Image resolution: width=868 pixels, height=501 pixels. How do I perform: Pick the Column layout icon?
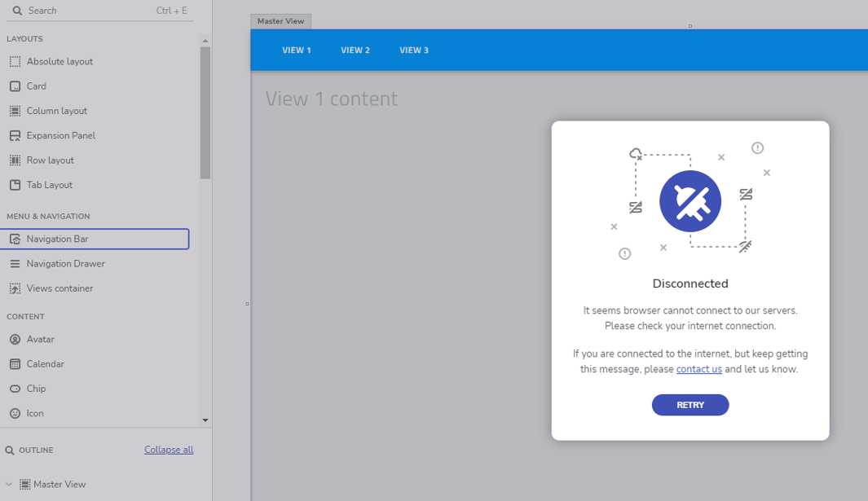click(15, 111)
